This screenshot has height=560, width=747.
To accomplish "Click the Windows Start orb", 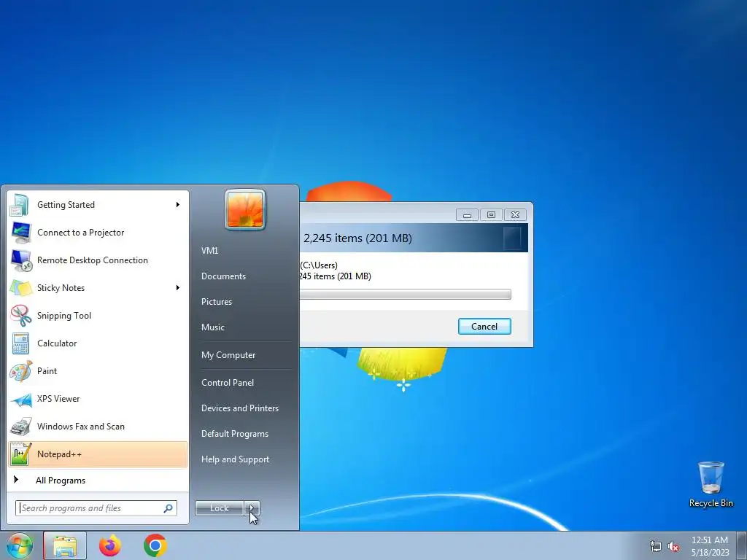I will coord(19,545).
